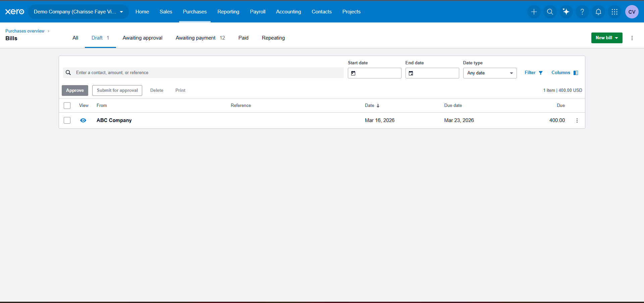This screenshot has width=644, height=303.
Task: Open the Any date type dropdown
Action: (x=490, y=73)
